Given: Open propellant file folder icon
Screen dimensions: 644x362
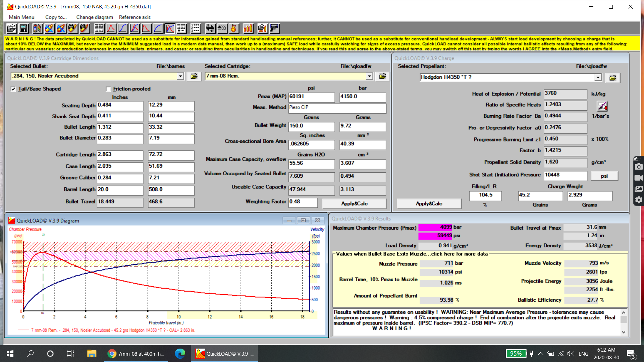Looking at the screenshot, I should 612,78.
